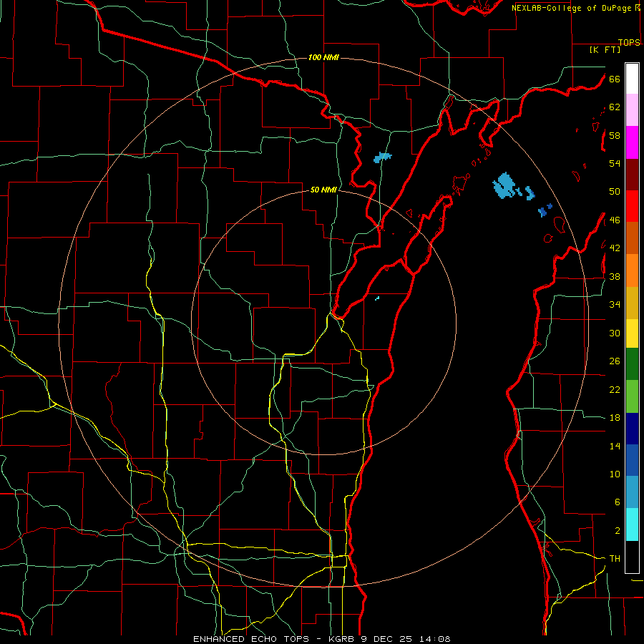
Task: Click the "50" scale label
Action: point(615,192)
